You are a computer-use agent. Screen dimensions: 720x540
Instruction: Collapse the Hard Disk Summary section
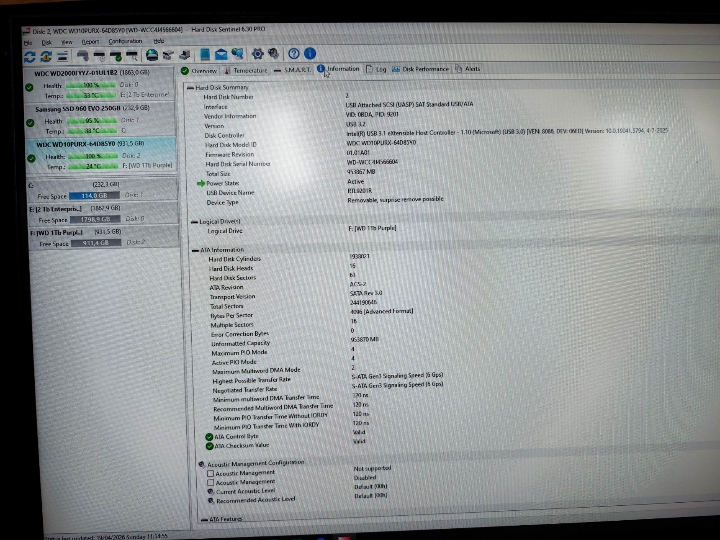coord(190,87)
